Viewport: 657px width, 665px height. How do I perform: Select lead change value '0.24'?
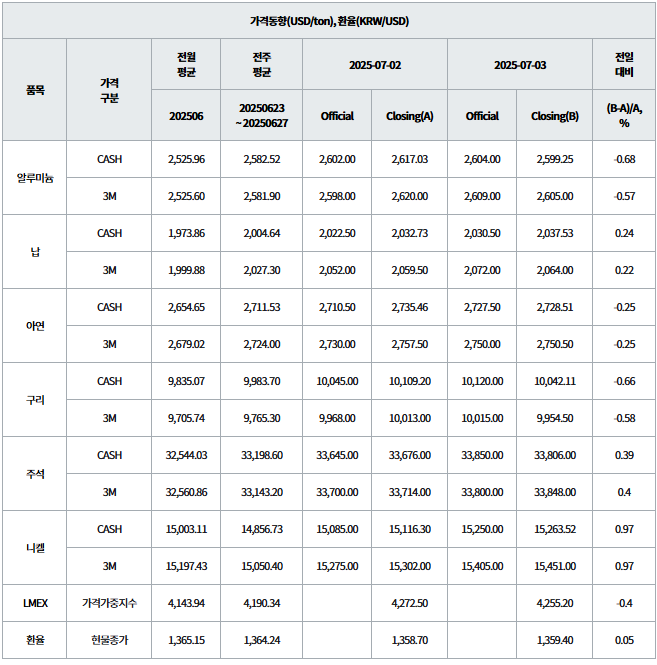click(x=624, y=233)
